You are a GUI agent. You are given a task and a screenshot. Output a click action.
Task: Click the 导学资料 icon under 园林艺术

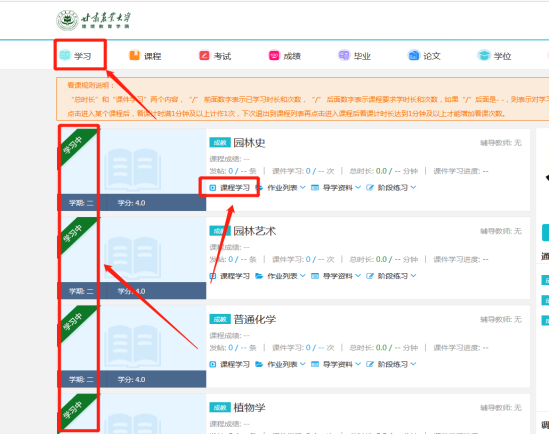315,276
